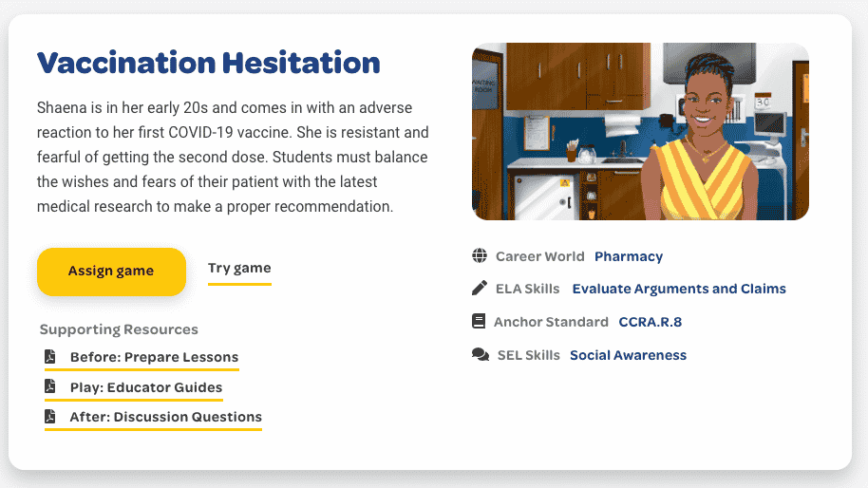Screen dimensions: 868x488
Task: Click the book icon next to Anchor Standard
Action: tap(479, 321)
